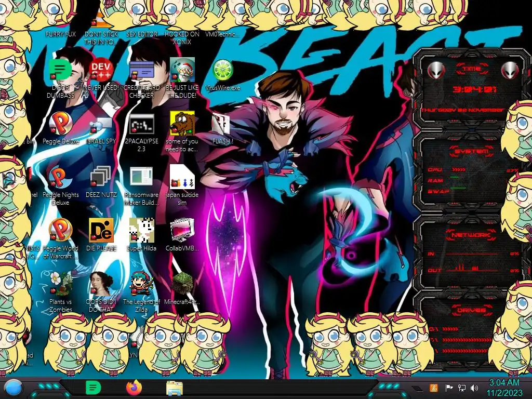
Task: Open the Action Center flag tray icon
Action: 449,388
